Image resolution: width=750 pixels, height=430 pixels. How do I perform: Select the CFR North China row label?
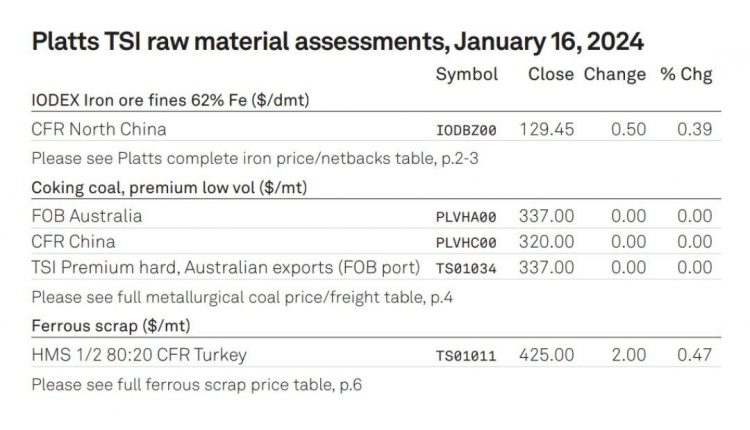[x=98, y=129]
